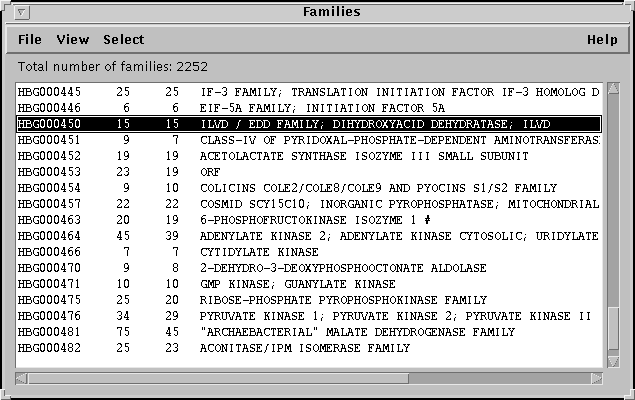Open the File menu
Viewport: 635px width, 400px height.
(30, 40)
